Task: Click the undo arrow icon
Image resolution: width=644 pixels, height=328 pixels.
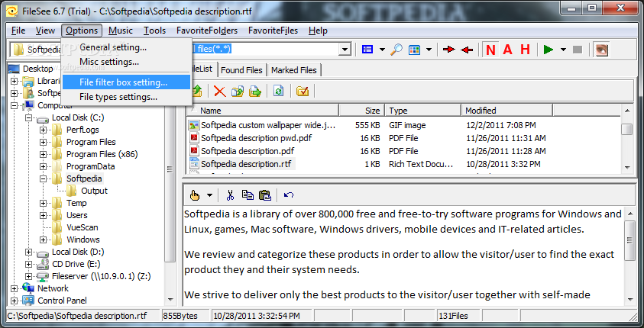Action: (x=288, y=195)
